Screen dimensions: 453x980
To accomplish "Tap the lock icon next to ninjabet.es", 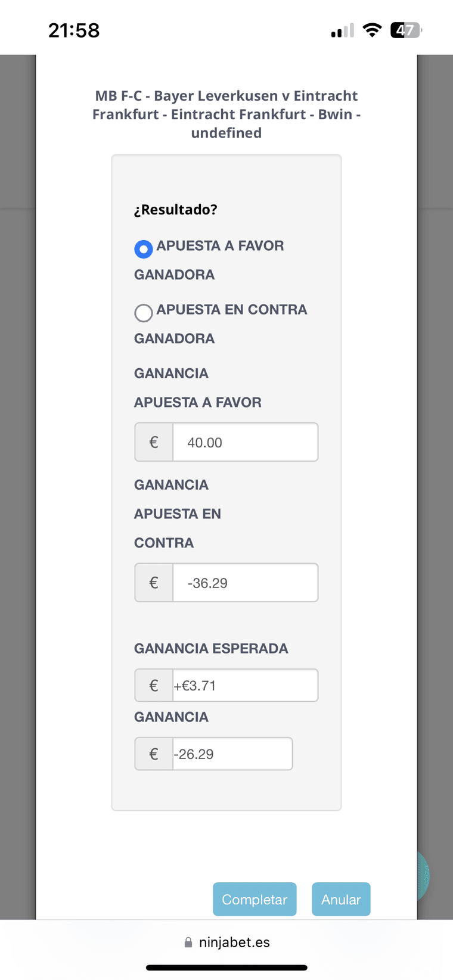I will pos(188,942).
